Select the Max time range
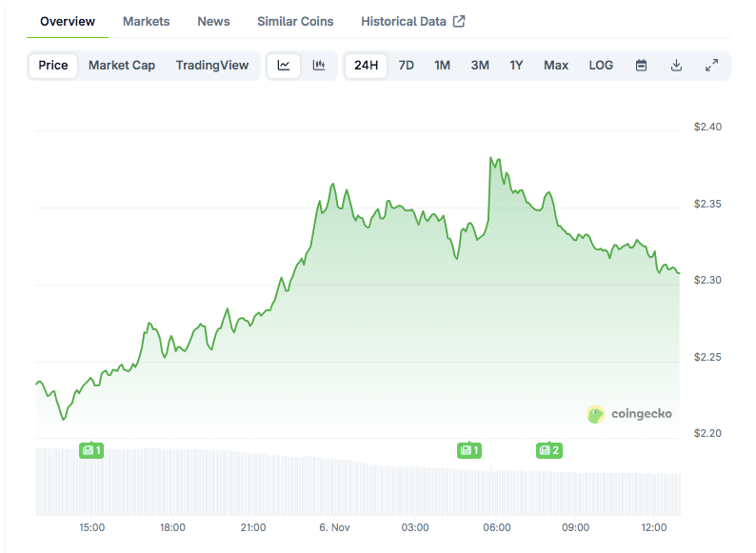Viewport: 756px width, 553px height. [x=556, y=66]
